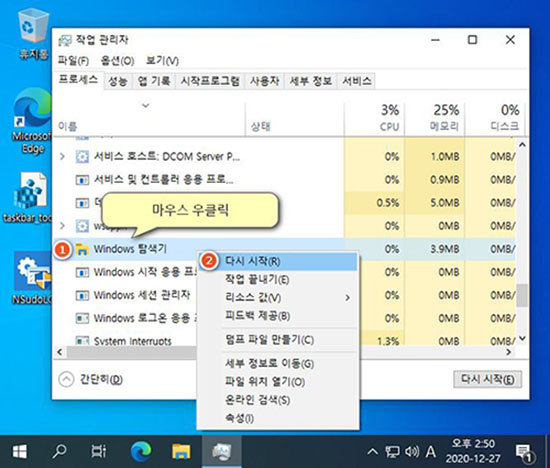Click vertical scrollbar up arrow
This screenshot has height=468, width=550.
(x=522, y=145)
